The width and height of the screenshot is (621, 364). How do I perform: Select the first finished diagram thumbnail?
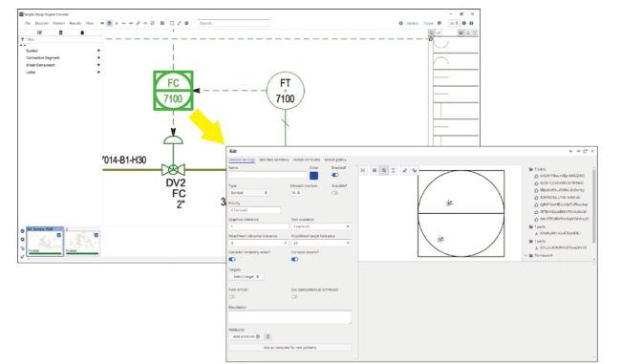click(x=45, y=242)
